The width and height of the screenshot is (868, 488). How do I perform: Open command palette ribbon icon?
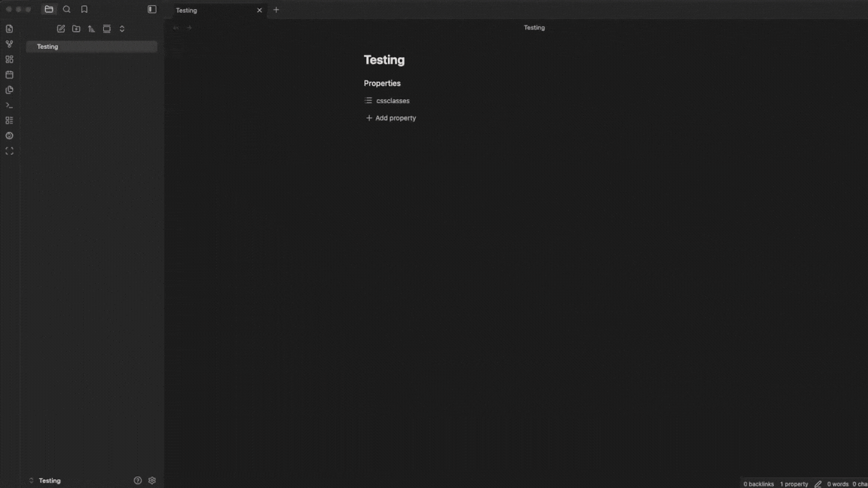(x=9, y=105)
